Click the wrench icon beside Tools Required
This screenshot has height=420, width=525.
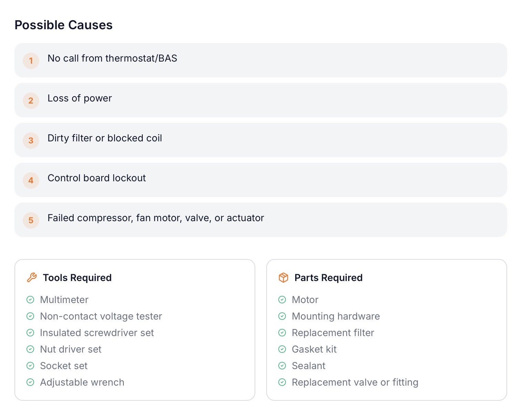click(x=32, y=278)
